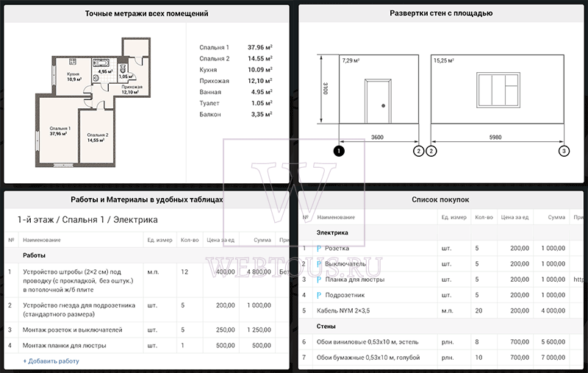Screen dimensions: 588x373
Task: Select the Спальня 1 area row
Action: 235,47
